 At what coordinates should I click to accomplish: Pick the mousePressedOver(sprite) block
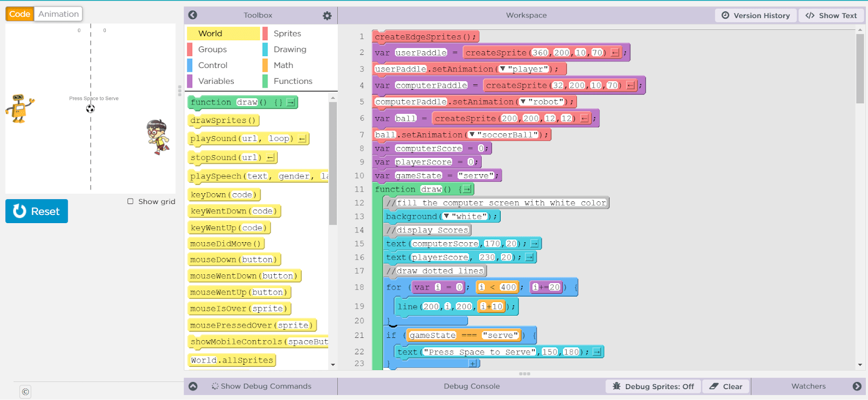pos(252,325)
